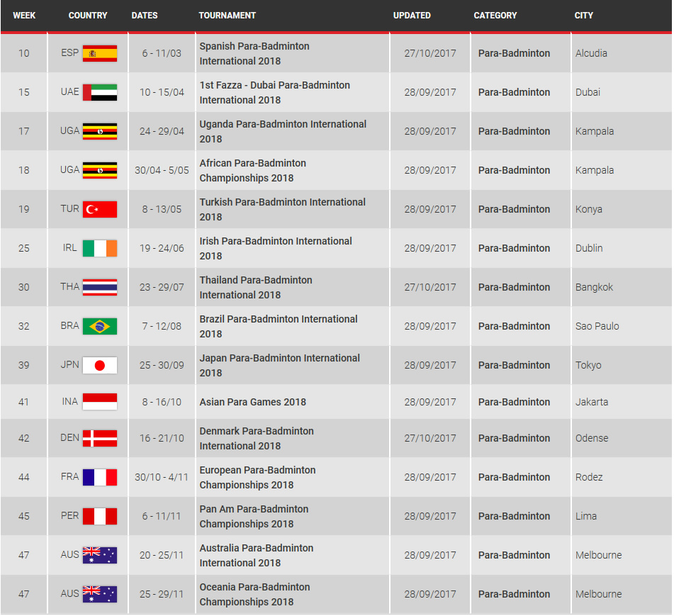
Task: Click the Ireland flag icon
Action: (100, 248)
